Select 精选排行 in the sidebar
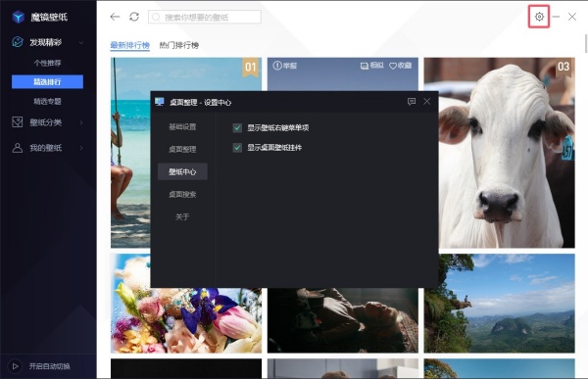This screenshot has width=588, height=379. click(x=47, y=81)
